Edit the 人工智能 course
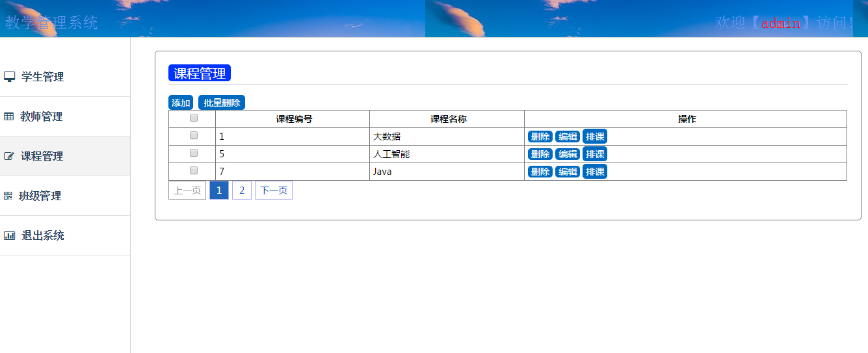The height and width of the screenshot is (353, 868). (x=568, y=154)
